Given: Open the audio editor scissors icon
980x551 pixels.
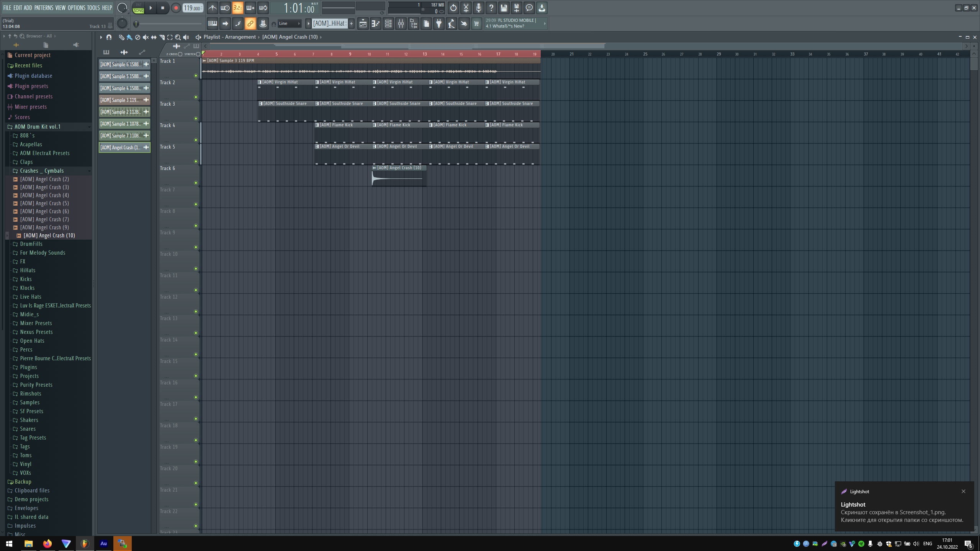Looking at the screenshot, I should pyautogui.click(x=466, y=8).
